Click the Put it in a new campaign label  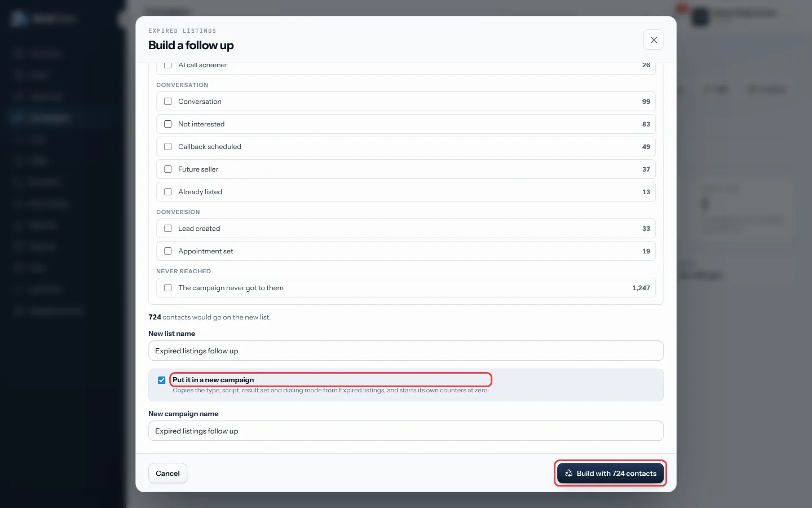pyautogui.click(x=213, y=380)
